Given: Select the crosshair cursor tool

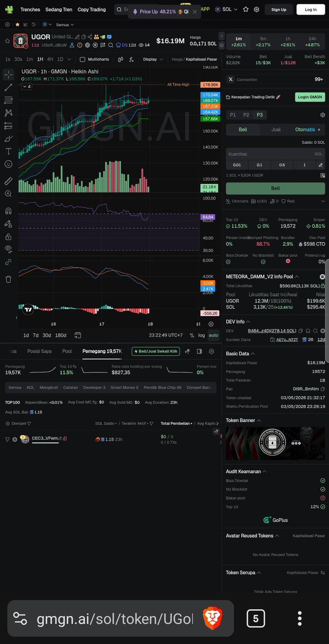Looking at the screenshot, I should point(8,74).
